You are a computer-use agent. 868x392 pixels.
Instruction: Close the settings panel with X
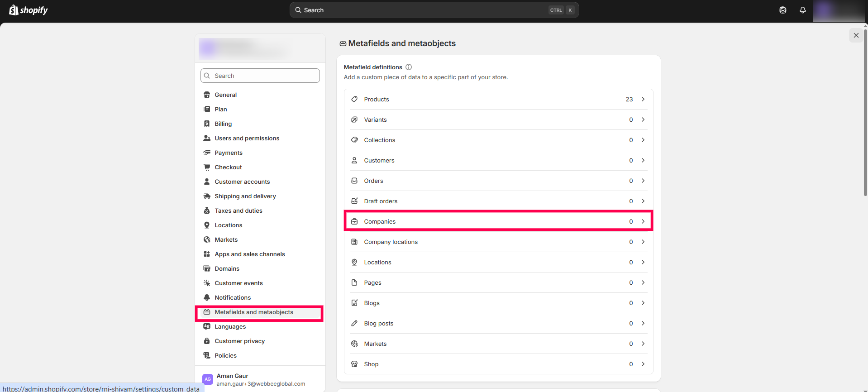856,35
